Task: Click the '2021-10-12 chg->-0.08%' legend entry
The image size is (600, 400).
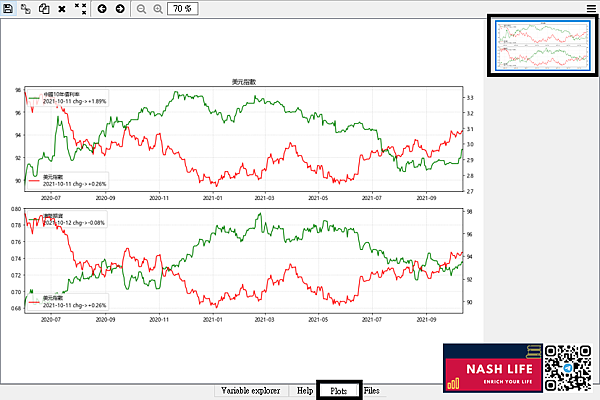Action: pyautogui.click(x=73, y=223)
